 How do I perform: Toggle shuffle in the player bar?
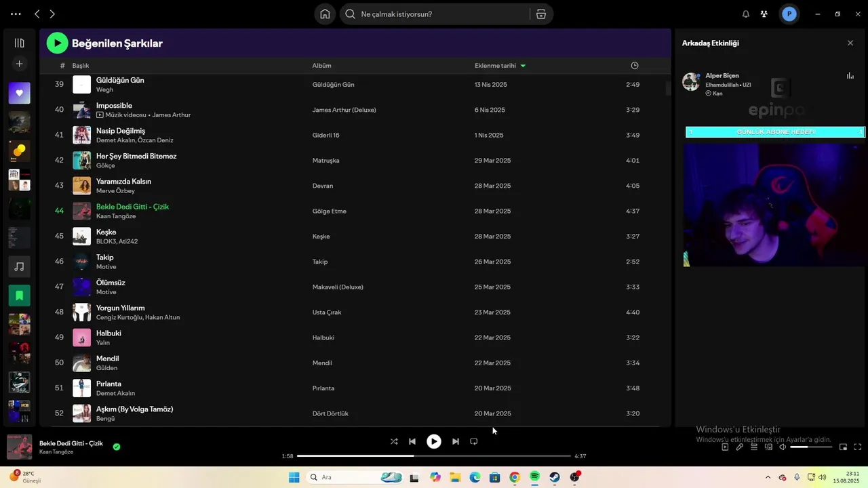pos(394,441)
